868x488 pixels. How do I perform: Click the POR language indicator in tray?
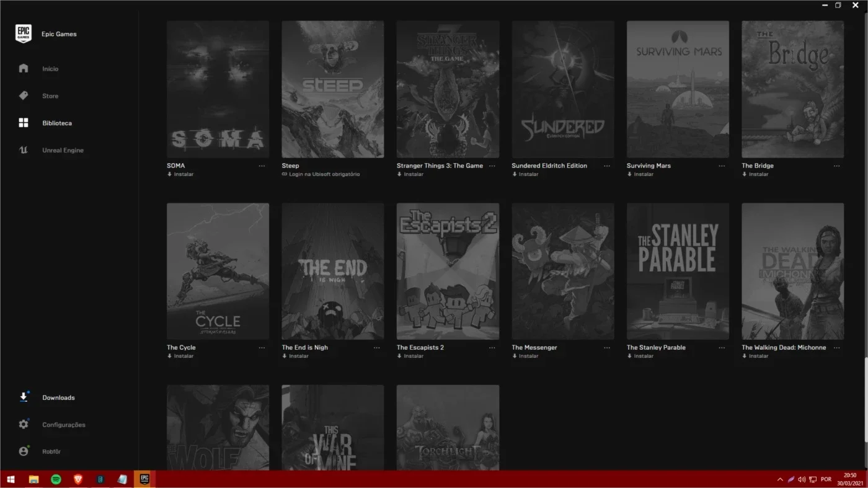[x=826, y=479]
